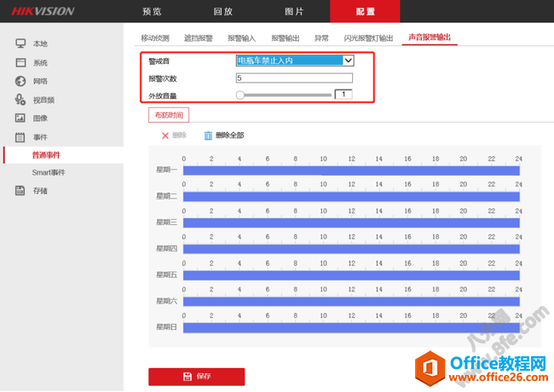The width and height of the screenshot is (554, 392).
Task: Select the 星期日 schedule bar
Action: coord(351,328)
